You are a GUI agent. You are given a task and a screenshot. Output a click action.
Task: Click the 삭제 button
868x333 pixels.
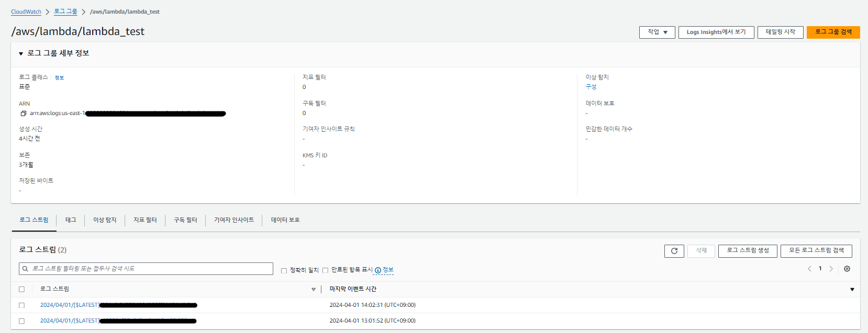point(701,251)
